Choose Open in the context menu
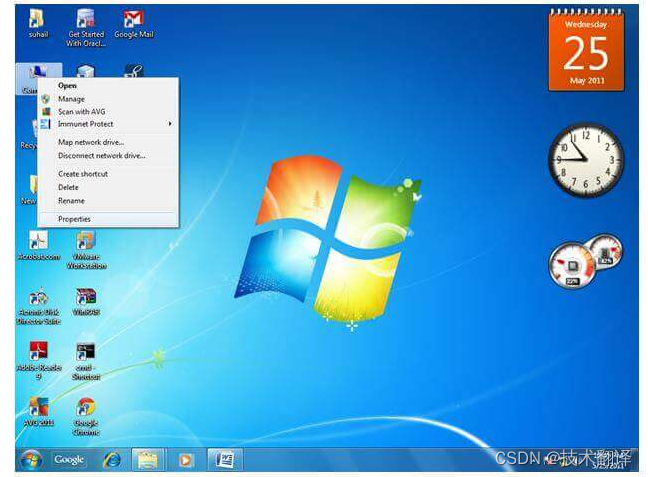Viewport: 648px width, 477px height. coord(108,86)
